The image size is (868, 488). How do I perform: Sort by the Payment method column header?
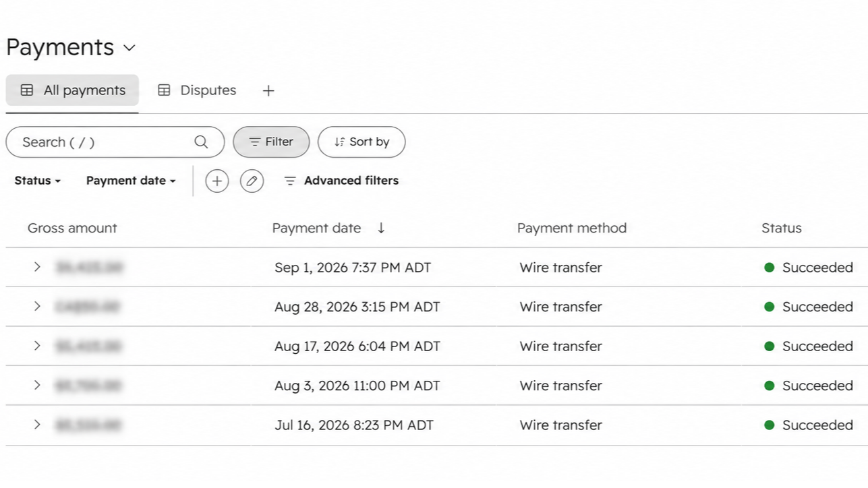[572, 228]
